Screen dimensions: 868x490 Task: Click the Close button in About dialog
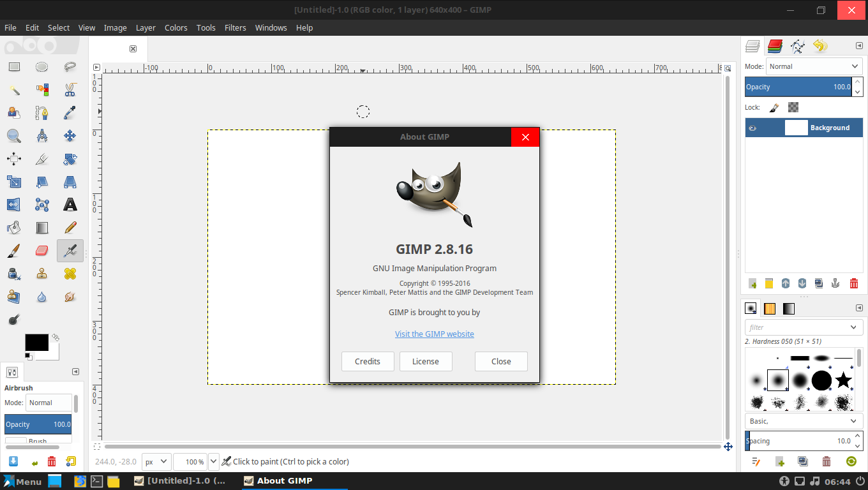501,361
